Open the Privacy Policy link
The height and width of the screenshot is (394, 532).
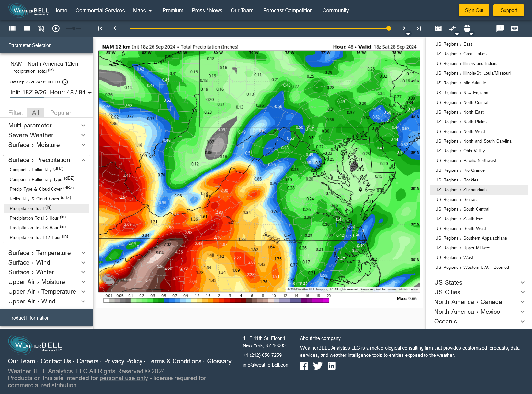tap(123, 361)
